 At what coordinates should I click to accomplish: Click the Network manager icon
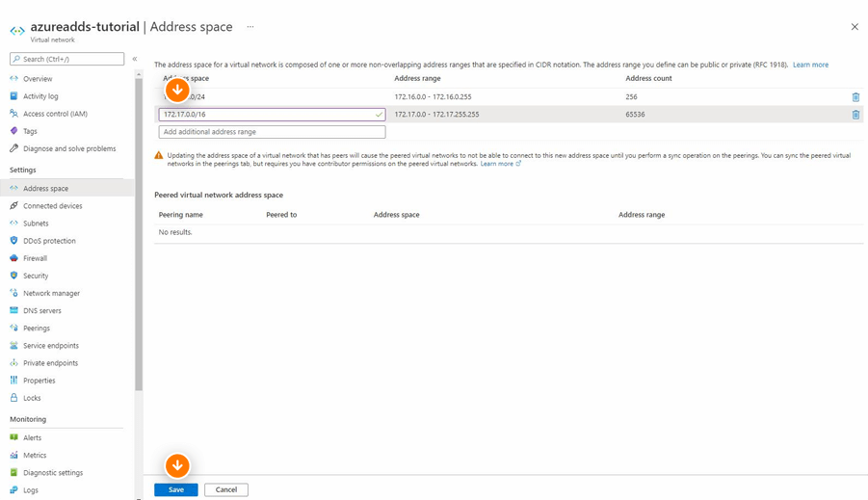click(13, 293)
